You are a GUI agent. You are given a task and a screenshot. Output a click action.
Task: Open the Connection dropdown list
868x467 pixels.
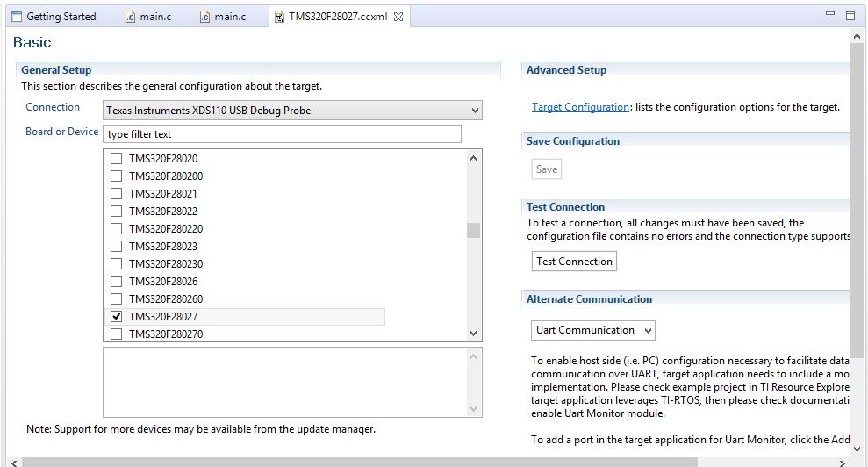(x=292, y=111)
